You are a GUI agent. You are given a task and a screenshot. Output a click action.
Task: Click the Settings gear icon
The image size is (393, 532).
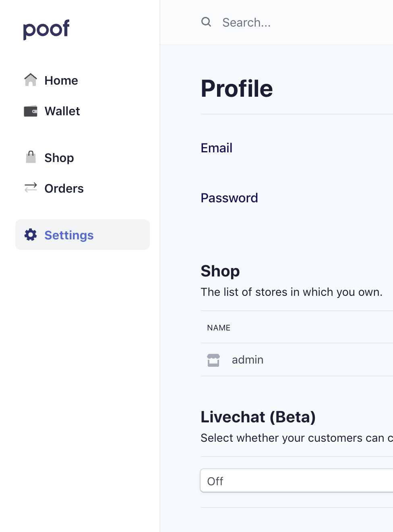(x=31, y=235)
